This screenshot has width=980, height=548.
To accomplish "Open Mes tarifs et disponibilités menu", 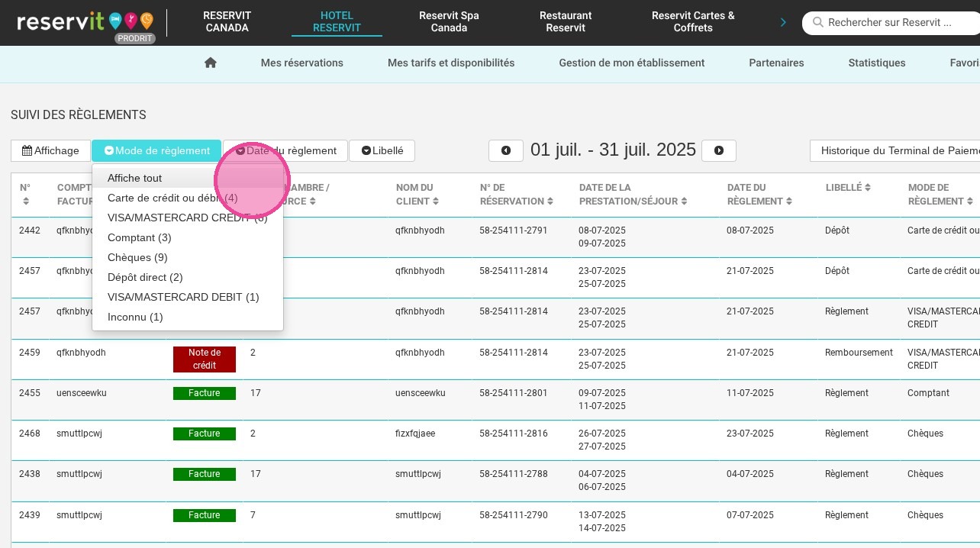I will 451,63.
